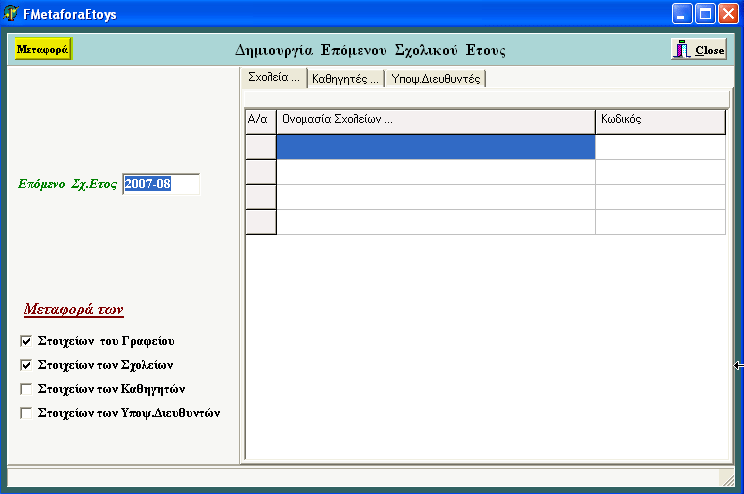Maximize the FMetaforaEtoys window
The image size is (744, 494).
click(x=704, y=14)
